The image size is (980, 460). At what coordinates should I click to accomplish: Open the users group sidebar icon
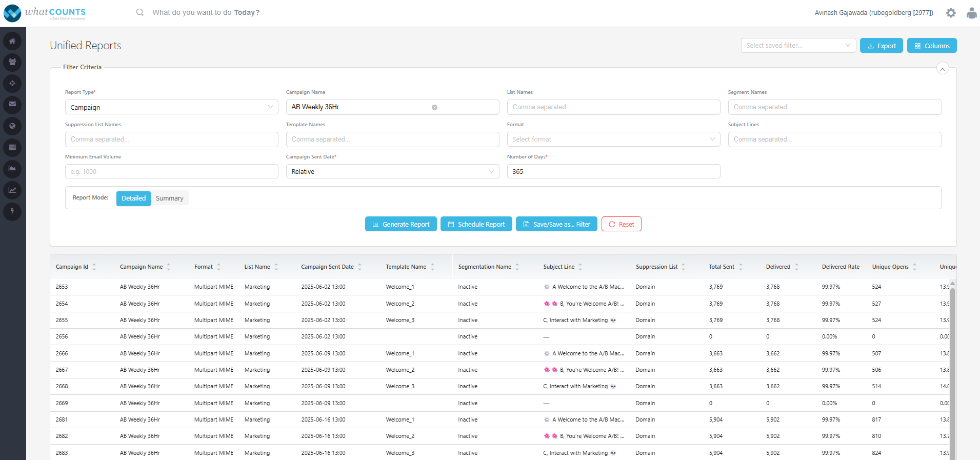coord(12,62)
